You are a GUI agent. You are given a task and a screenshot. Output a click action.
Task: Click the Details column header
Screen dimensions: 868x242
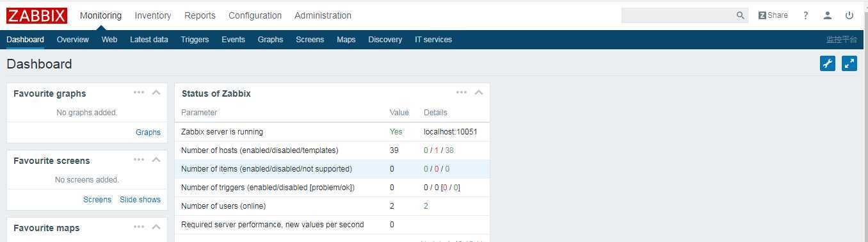(x=435, y=113)
